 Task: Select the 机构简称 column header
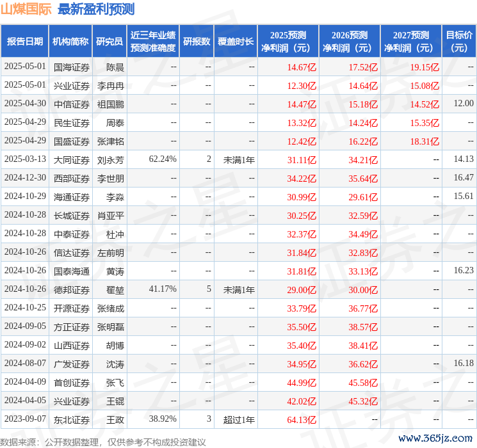pos(70,42)
